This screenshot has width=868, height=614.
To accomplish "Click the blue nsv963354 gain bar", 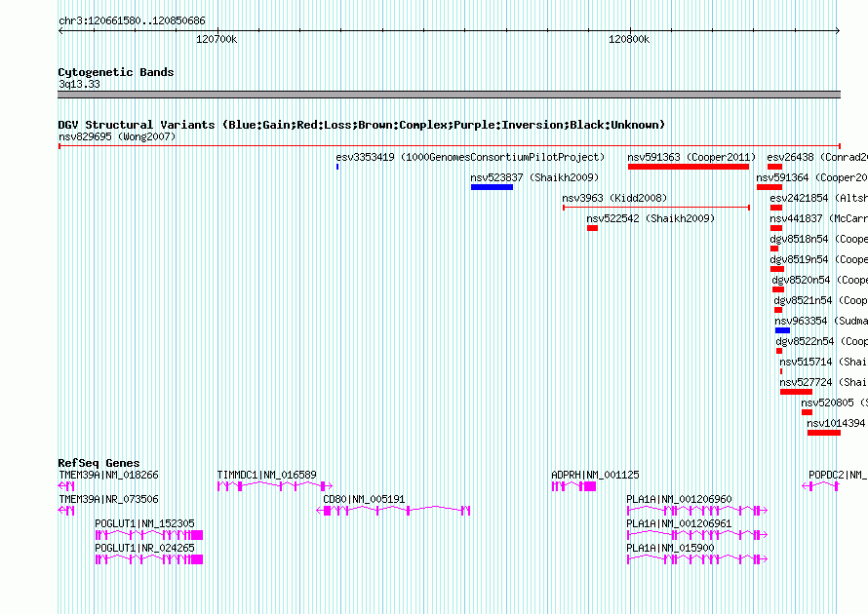I will [x=782, y=330].
